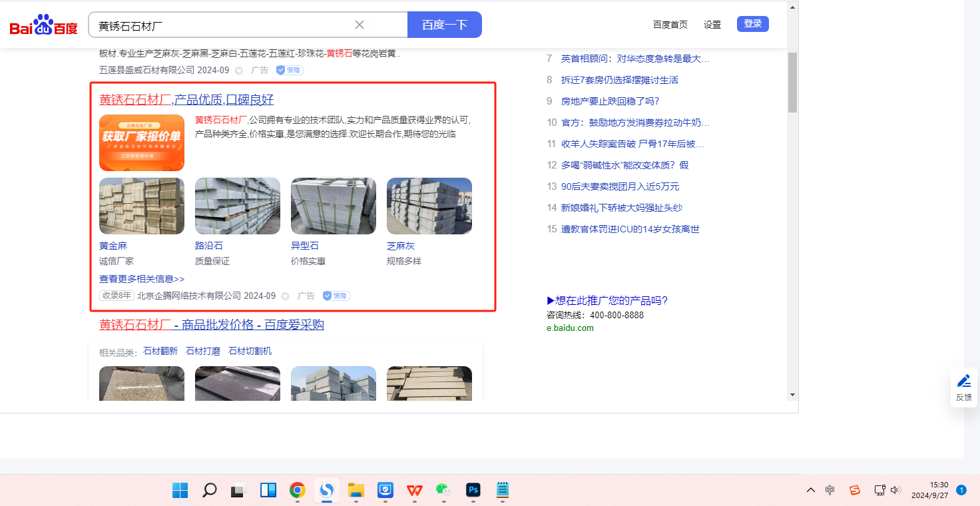Open hot search 房地产要止跌回稳了吗?
The image size is (980, 506).
pyautogui.click(x=611, y=101)
